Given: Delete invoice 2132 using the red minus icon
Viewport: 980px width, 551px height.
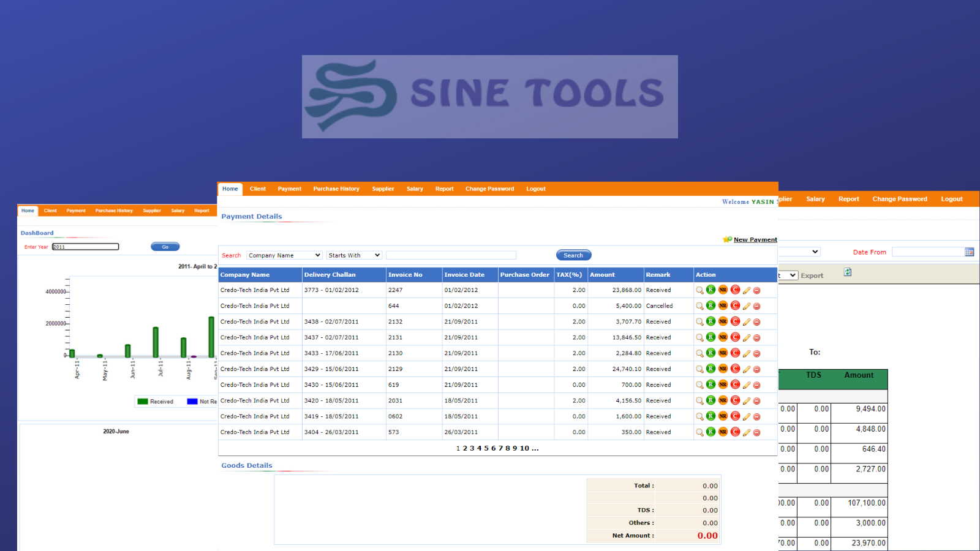Looking at the screenshot, I should (x=757, y=322).
